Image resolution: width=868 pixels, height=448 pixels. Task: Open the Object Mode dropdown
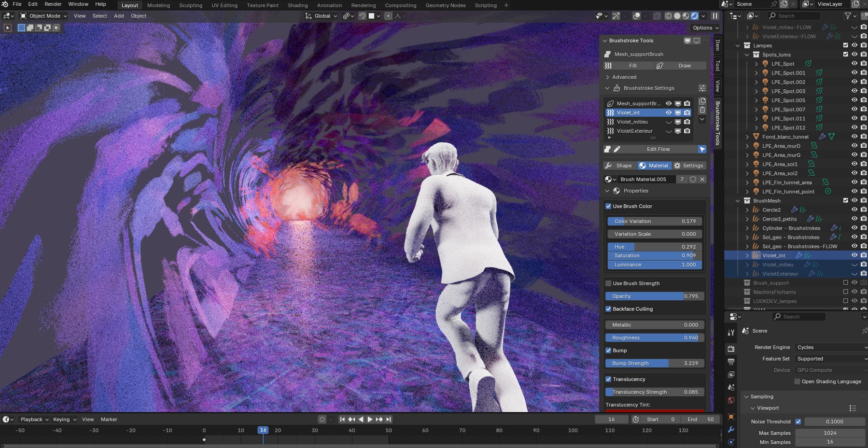(43, 16)
